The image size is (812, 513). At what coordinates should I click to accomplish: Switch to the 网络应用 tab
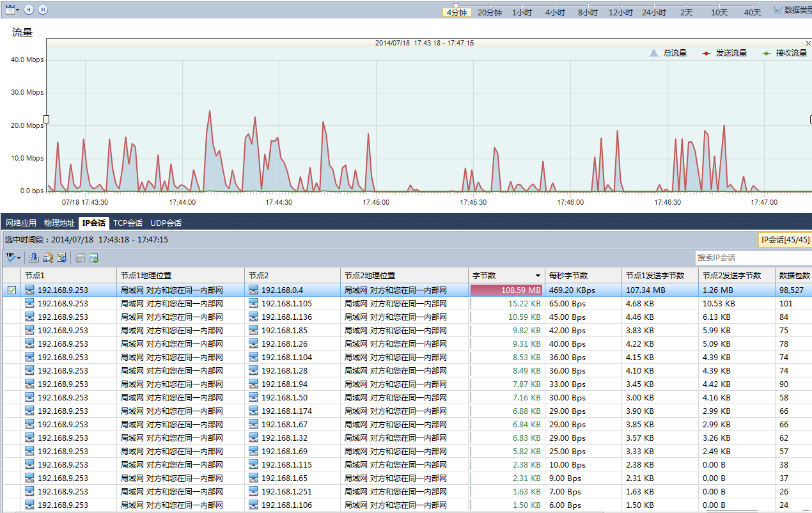(x=21, y=223)
